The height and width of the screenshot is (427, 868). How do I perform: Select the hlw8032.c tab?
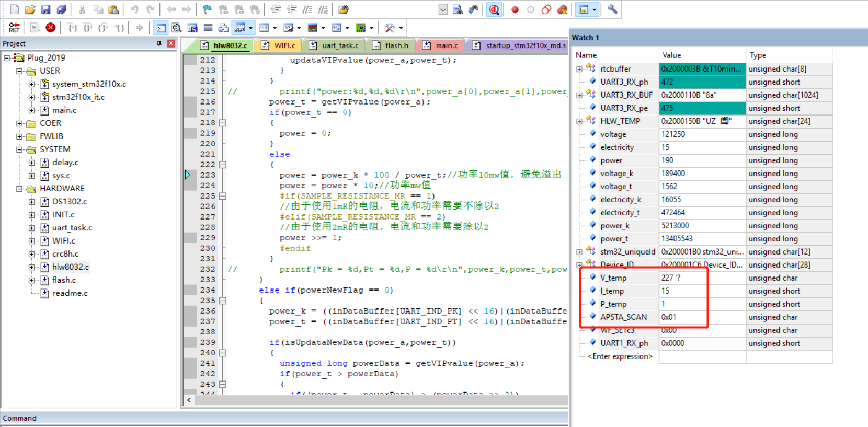click(x=224, y=45)
